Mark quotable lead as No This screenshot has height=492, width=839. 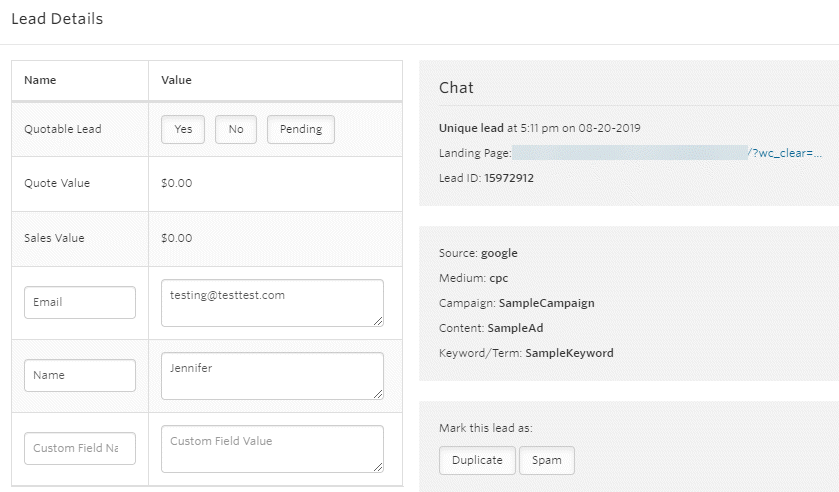coord(236,130)
